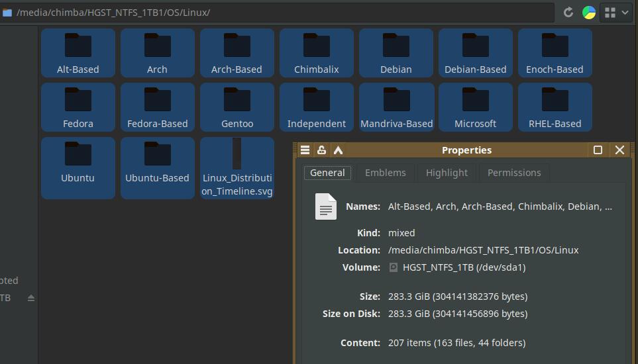Click the Size value 283.3 GiB (304141382376 bytes)
The image size is (638, 364).
click(x=458, y=296)
